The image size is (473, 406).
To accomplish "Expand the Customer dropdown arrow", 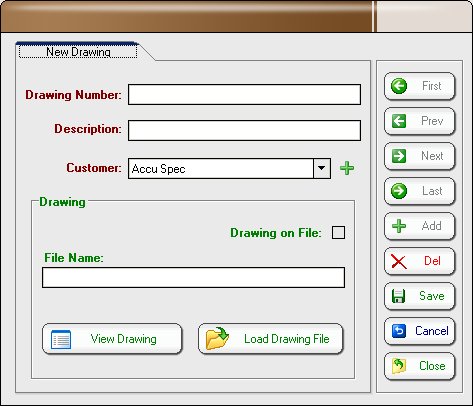I will [322, 168].
